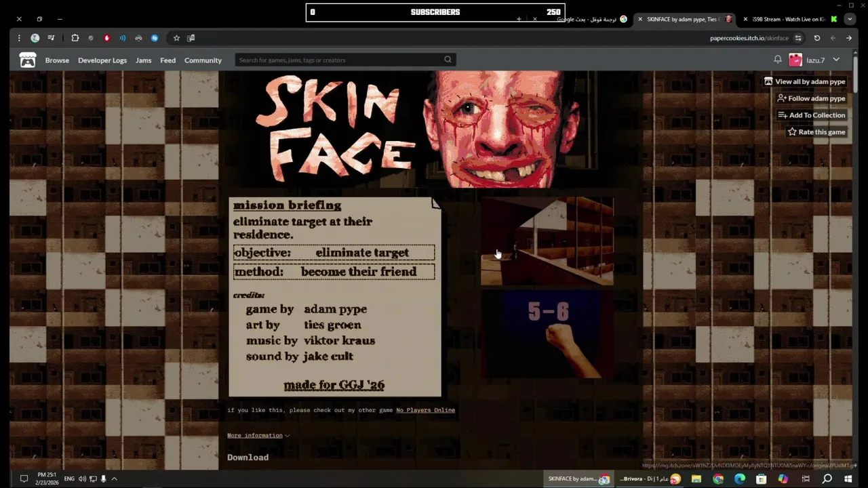The width and height of the screenshot is (868, 488).
Task: Show hidden tray icons arrow
Action: 114,479
